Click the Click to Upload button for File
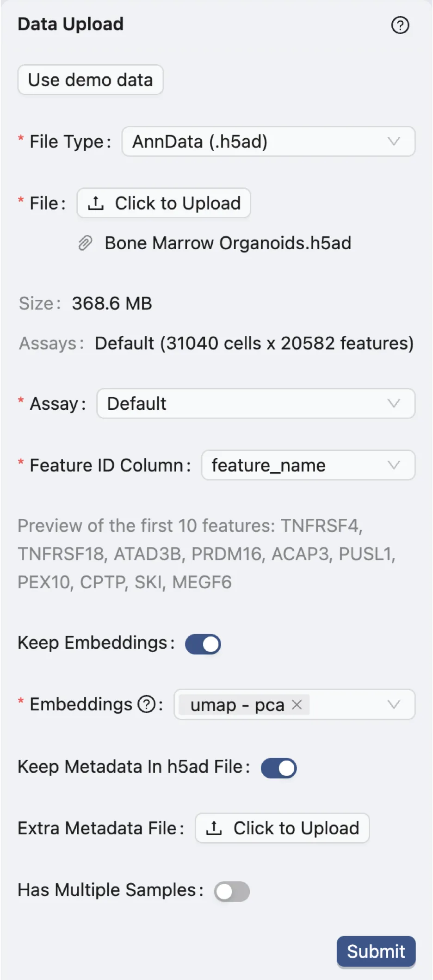433x980 pixels. pyautogui.click(x=163, y=203)
